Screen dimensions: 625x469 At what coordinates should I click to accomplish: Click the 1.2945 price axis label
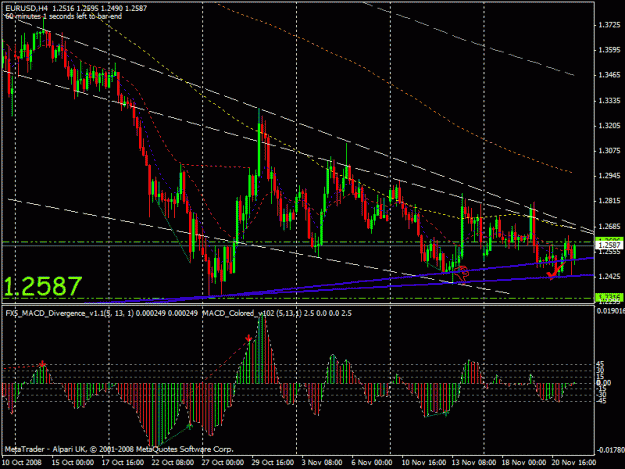[x=609, y=176]
